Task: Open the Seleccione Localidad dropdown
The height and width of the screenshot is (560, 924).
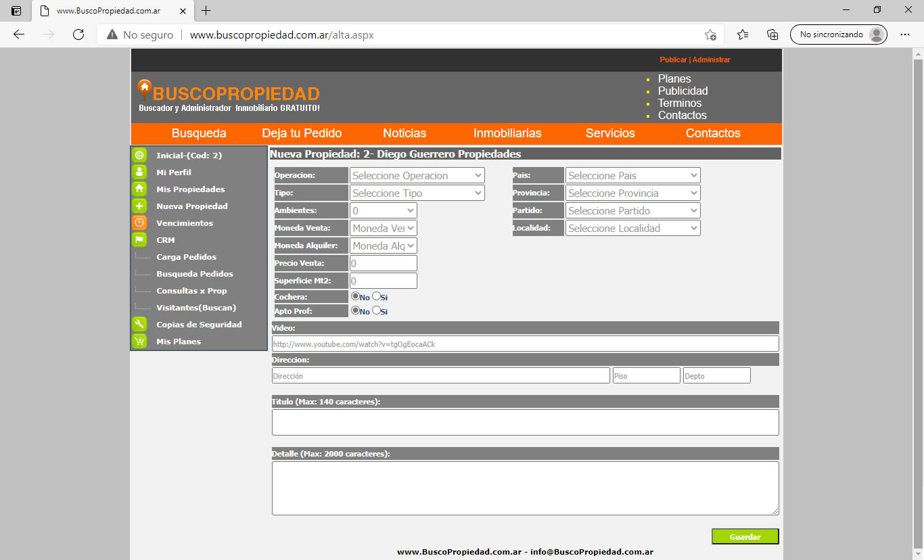Action: click(x=633, y=228)
